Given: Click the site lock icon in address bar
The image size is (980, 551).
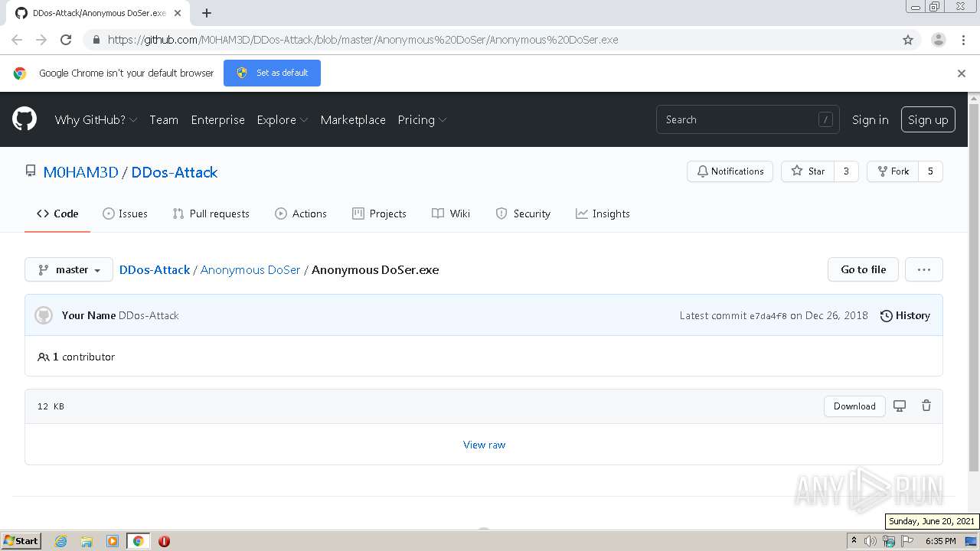Looking at the screenshot, I should 96,40.
